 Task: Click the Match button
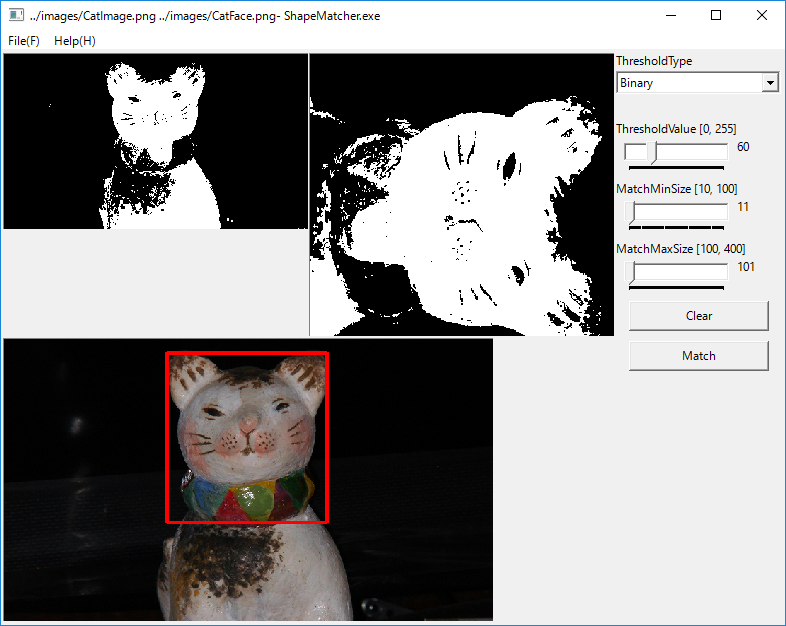(x=699, y=356)
